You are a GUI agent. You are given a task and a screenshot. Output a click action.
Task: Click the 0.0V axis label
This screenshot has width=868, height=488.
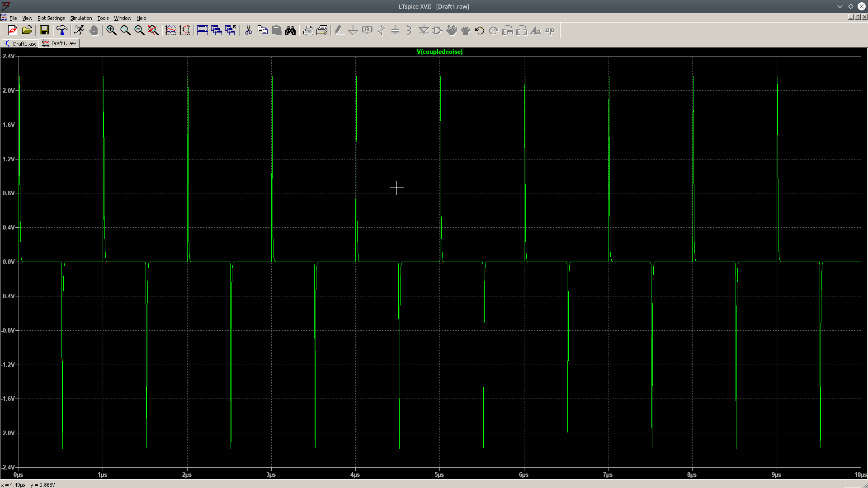click(x=9, y=262)
